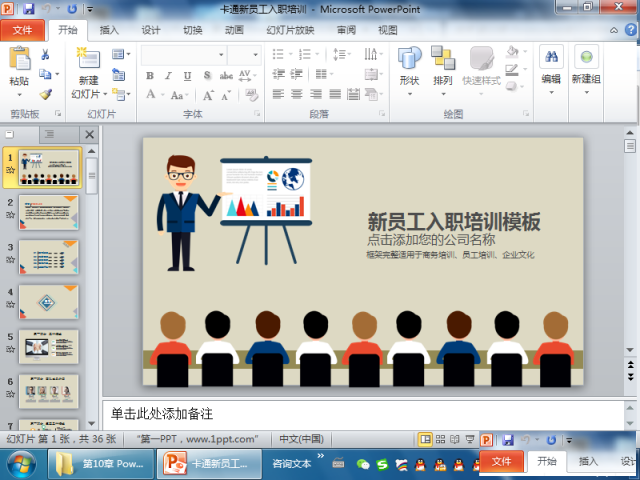Click the Cut scissors icon
The width and height of the screenshot is (640, 480).
(x=44, y=54)
